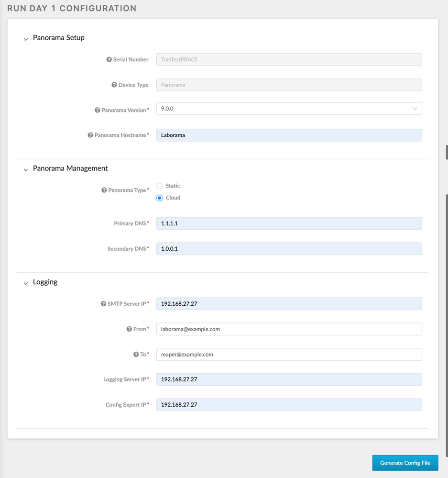Click the From field help icon
The width and height of the screenshot is (448, 478).
click(129, 329)
